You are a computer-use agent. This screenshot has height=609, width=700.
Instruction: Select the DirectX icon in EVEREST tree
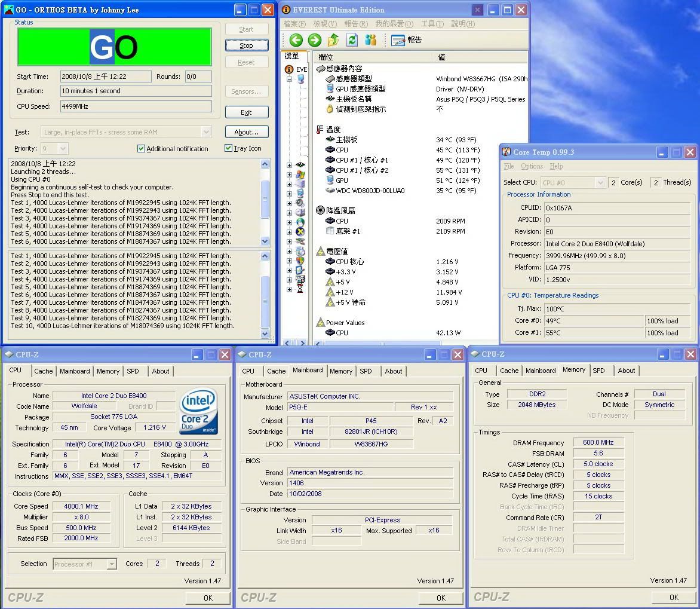pos(300,231)
